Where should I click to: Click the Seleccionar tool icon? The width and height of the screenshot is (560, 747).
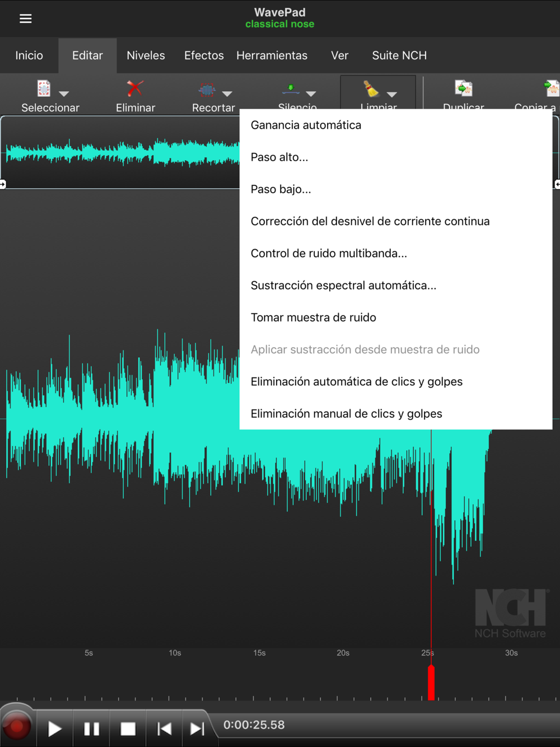click(44, 88)
